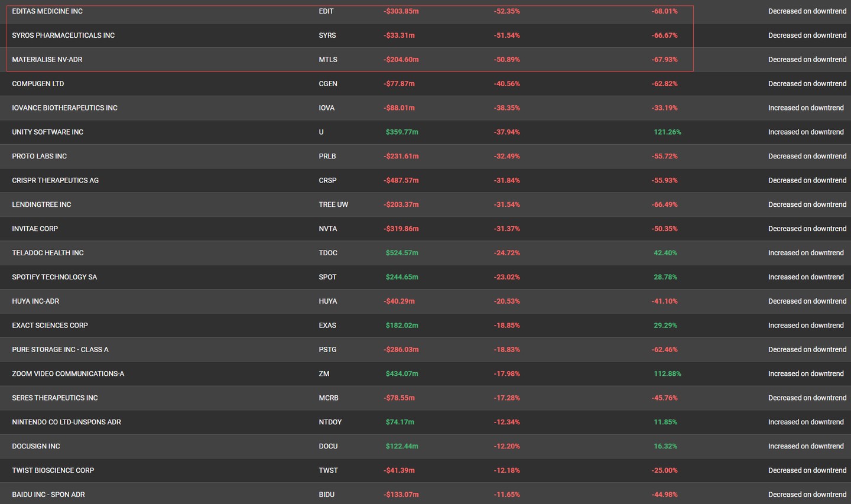Viewport: 851px width, 504px height.
Task: Select the IOVA ticker symbol
Action: [x=326, y=108]
